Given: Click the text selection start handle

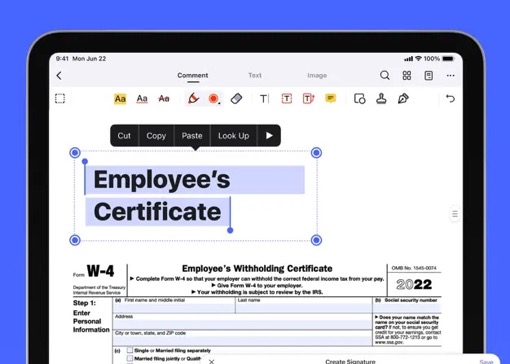Looking at the screenshot, I should (x=85, y=161).
